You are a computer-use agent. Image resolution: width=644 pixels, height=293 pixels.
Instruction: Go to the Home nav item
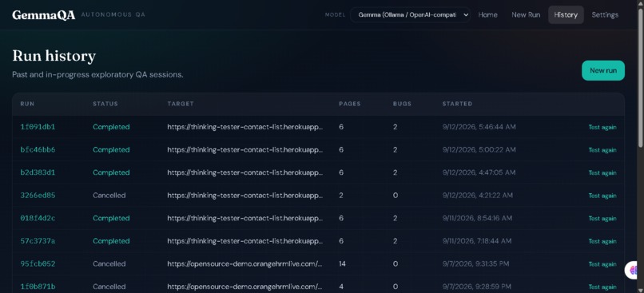(487, 15)
